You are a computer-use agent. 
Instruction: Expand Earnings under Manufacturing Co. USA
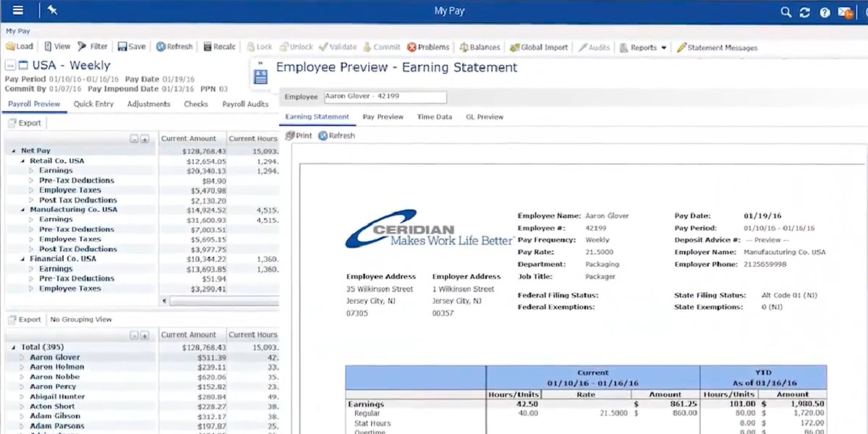click(32, 220)
